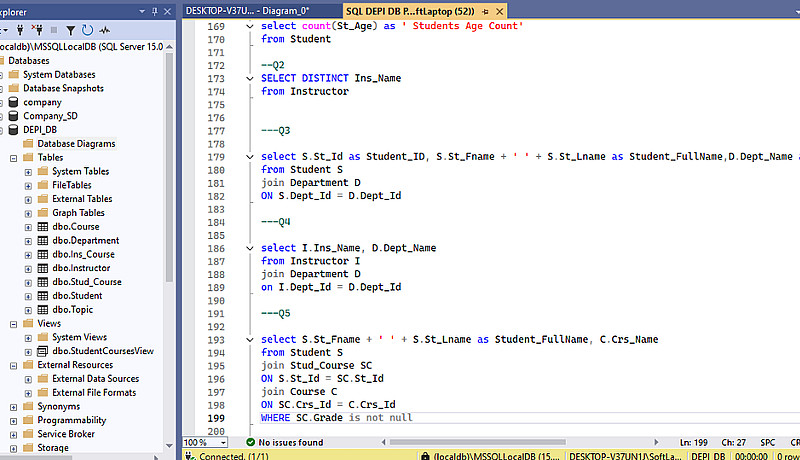
Task: Click the horizontal scrollbar left arrow
Action: [x=383, y=442]
